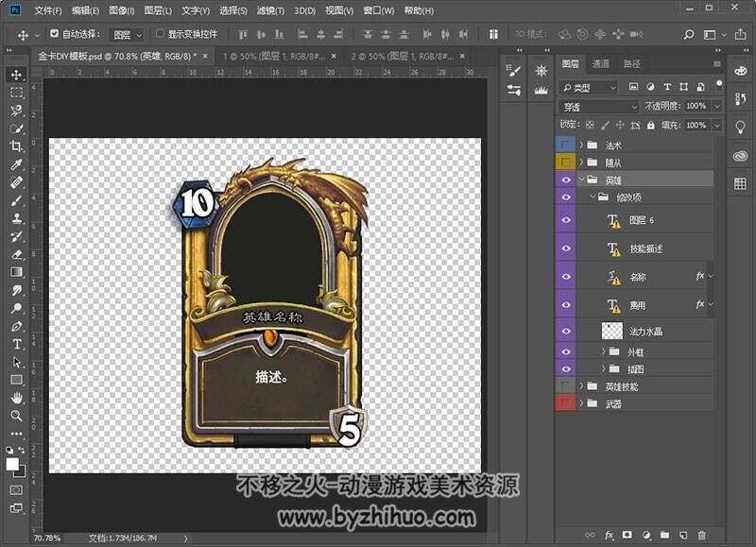Screen dimensions: 756x547
Task: Toggle the Auto-Select (自动选择) checkbox
Action: [55, 34]
